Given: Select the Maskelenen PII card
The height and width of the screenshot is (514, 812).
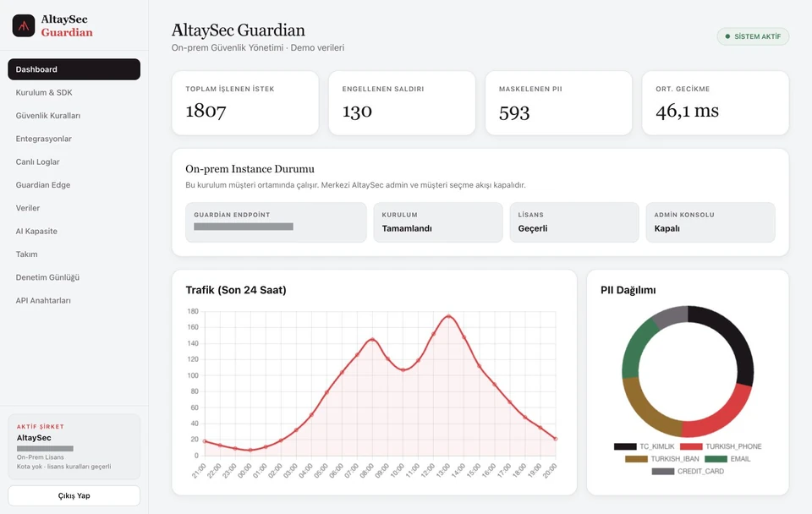Looking at the screenshot, I should click(559, 103).
